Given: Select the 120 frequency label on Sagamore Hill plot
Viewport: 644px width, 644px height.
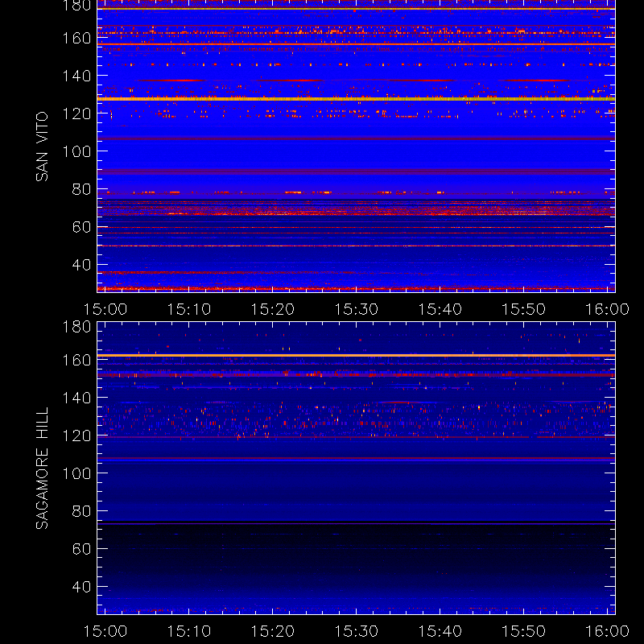Looking at the screenshot, I should click(x=76, y=436).
